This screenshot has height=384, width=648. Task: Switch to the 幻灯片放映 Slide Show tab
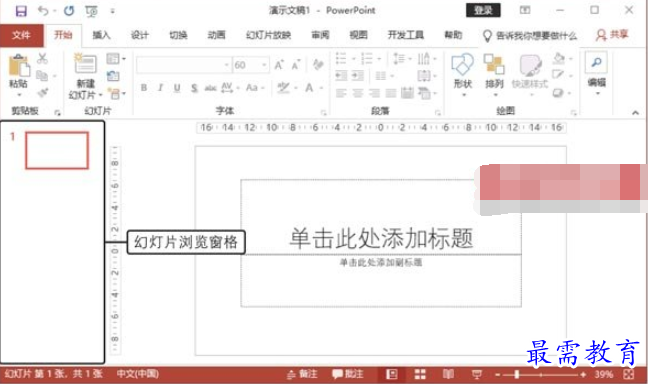[269, 35]
